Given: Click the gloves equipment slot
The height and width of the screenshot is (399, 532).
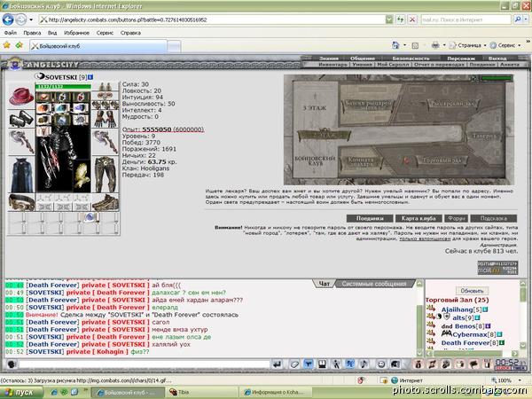Looking at the screenshot, I should pos(106,119).
